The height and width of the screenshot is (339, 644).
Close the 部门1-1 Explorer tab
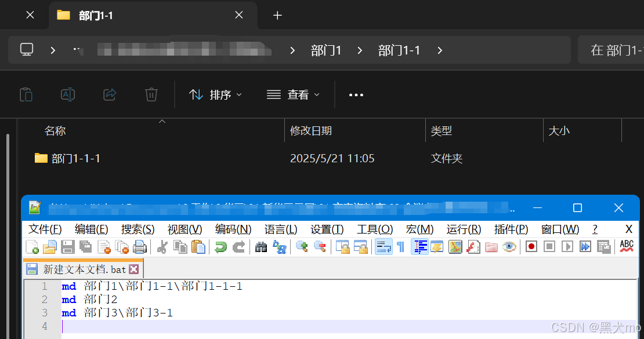pos(238,15)
